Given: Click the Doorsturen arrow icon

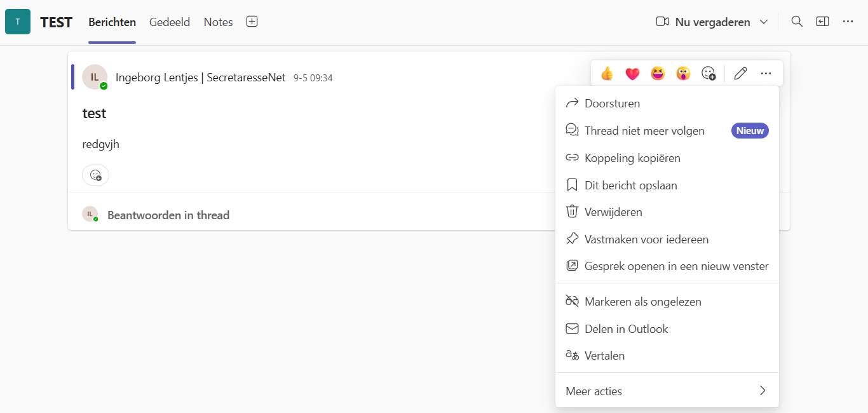Looking at the screenshot, I should 572,103.
